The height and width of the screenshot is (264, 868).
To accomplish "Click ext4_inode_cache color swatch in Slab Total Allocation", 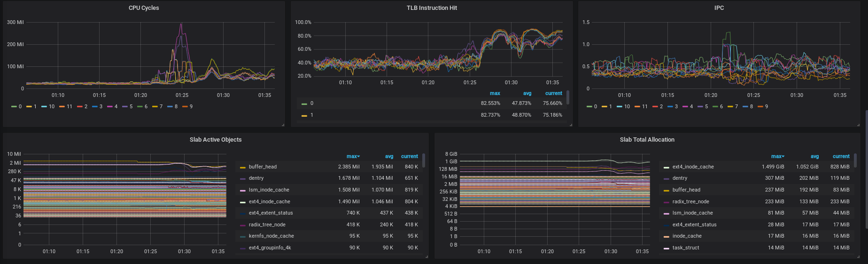I will point(666,167).
